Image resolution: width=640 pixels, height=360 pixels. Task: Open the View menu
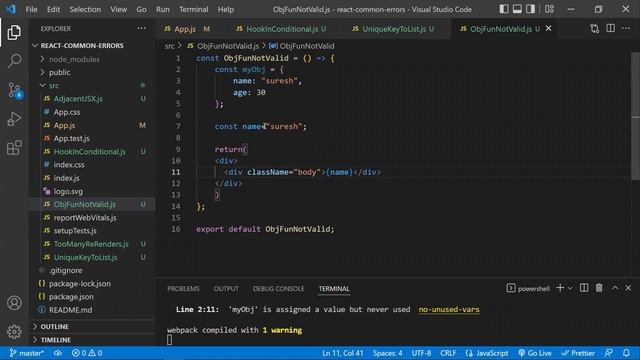[118, 9]
